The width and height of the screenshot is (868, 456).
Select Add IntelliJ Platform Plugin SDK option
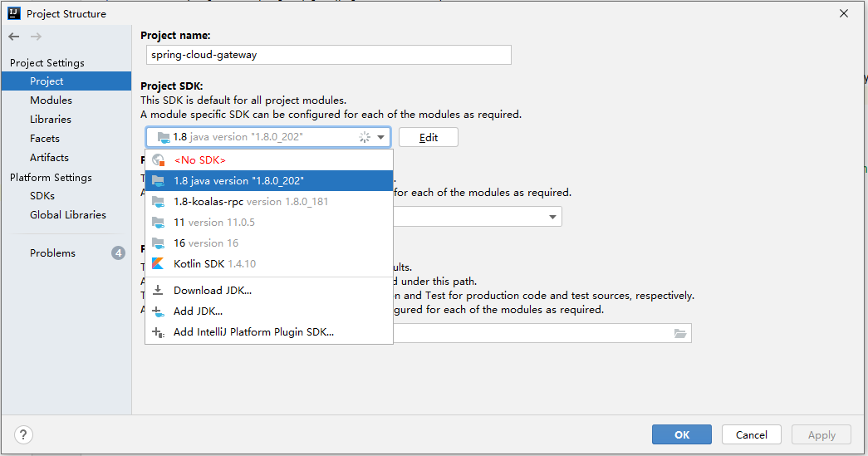pyautogui.click(x=269, y=332)
